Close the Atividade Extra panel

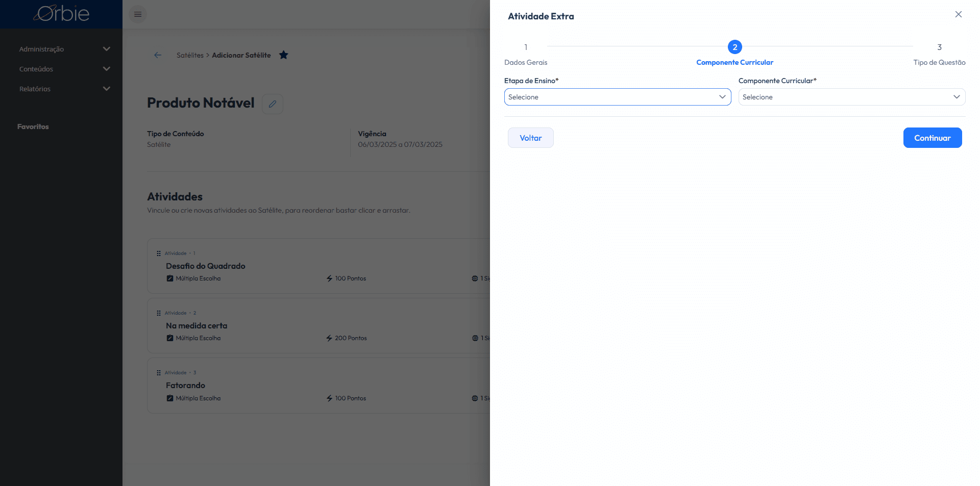[x=959, y=14]
